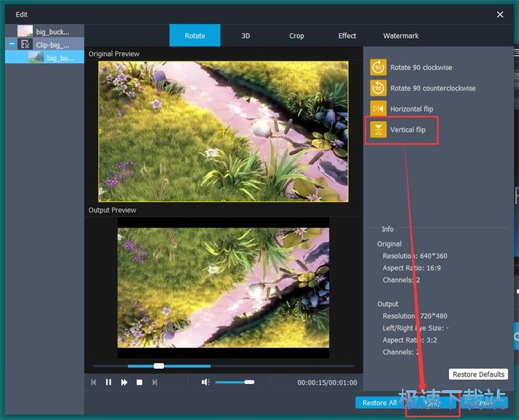Click Restore Defaults button
The image size is (519, 420).
(x=478, y=374)
